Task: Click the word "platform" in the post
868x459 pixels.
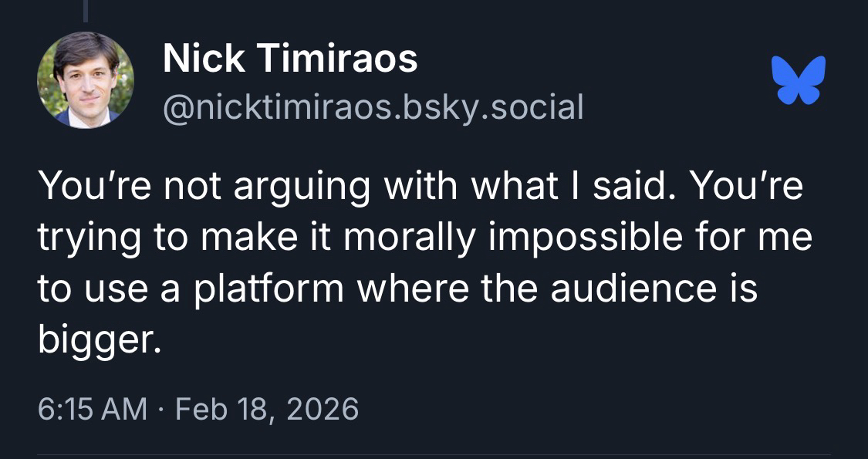Action: 270,289
